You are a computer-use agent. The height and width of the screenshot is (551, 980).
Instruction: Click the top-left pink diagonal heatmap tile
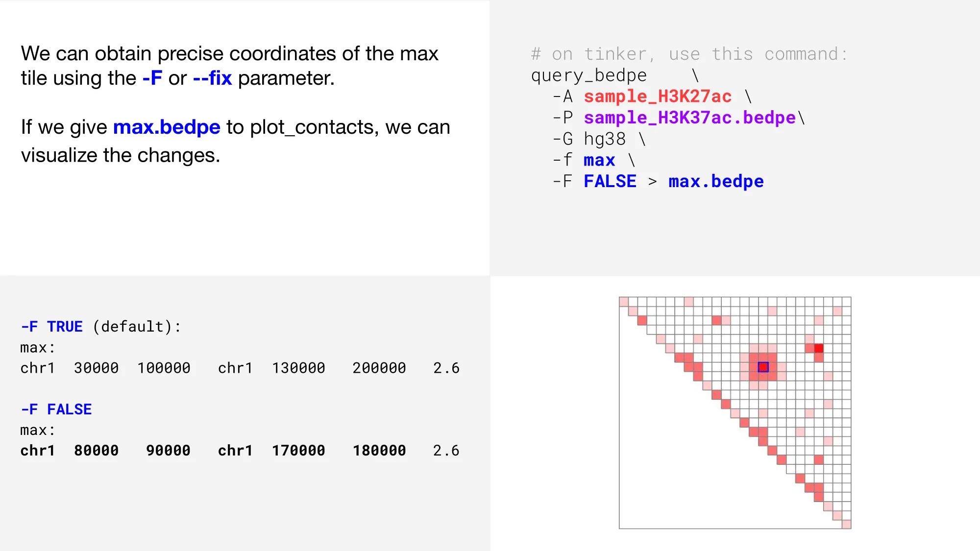pos(624,302)
